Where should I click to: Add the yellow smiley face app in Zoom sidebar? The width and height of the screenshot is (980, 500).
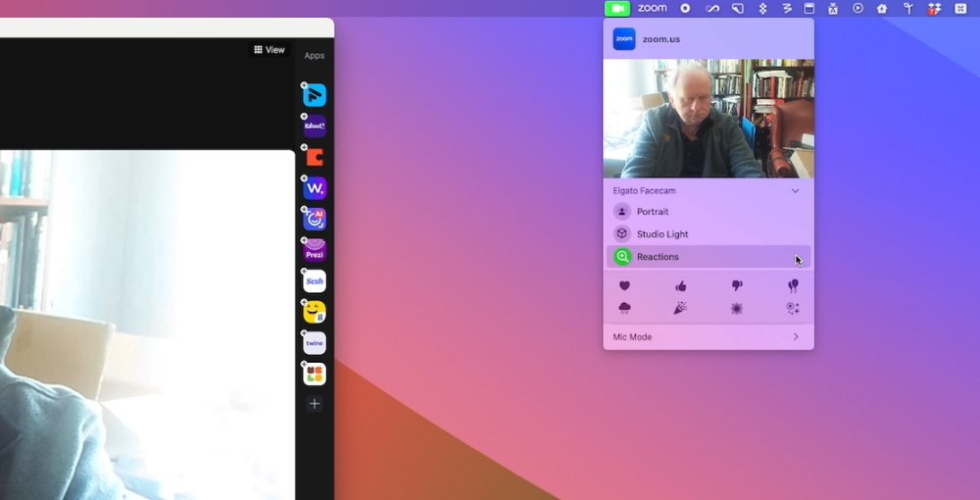(x=315, y=312)
